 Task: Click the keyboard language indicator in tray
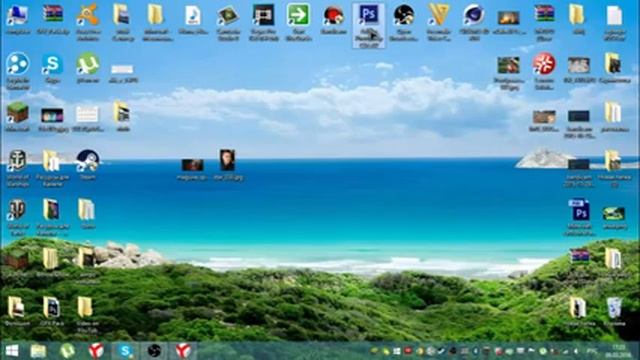point(591,351)
